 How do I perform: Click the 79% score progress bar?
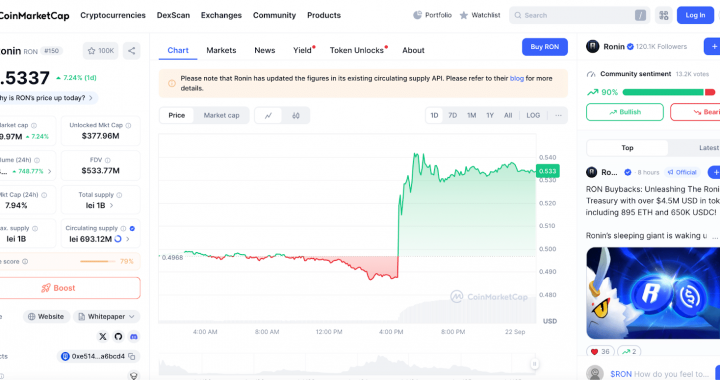(98, 262)
